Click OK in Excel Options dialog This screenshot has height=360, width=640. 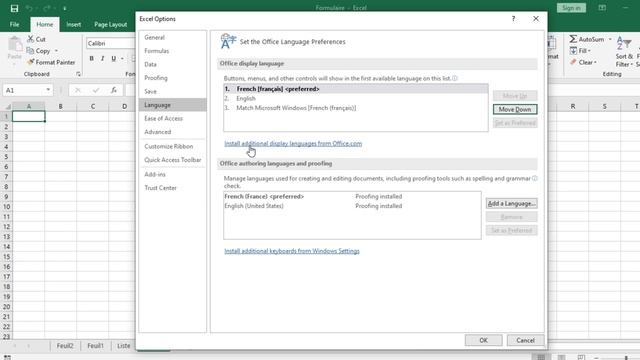point(483,340)
